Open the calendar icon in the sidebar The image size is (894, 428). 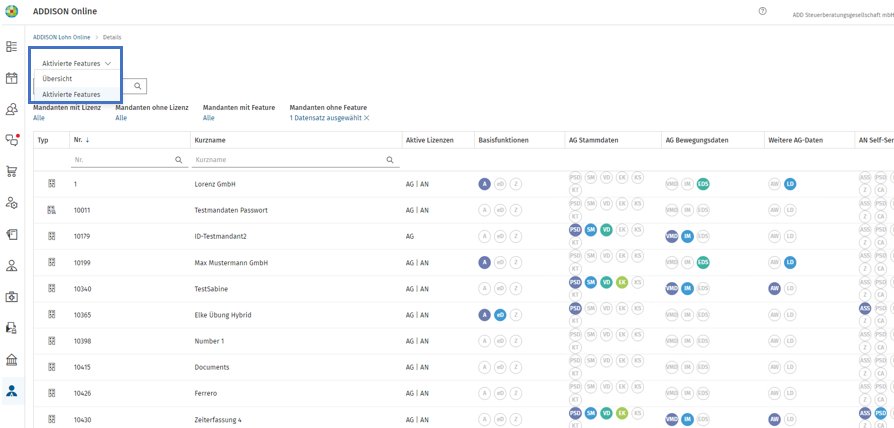click(x=11, y=78)
